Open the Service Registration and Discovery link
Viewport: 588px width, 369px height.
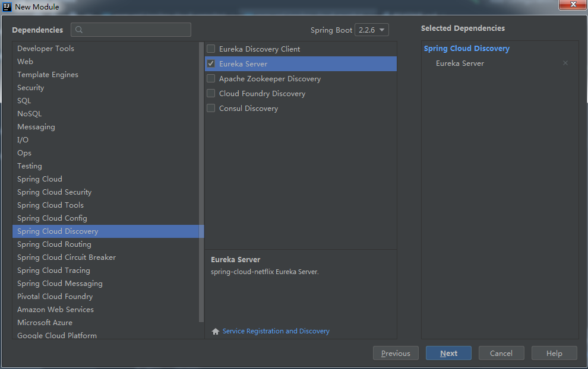[276, 331]
